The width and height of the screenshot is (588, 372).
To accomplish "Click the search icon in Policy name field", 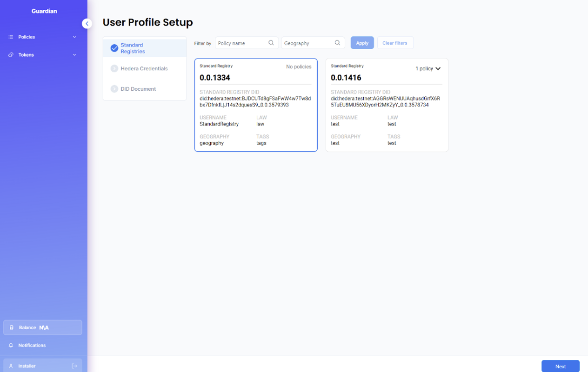I will click(x=271, y=43).
